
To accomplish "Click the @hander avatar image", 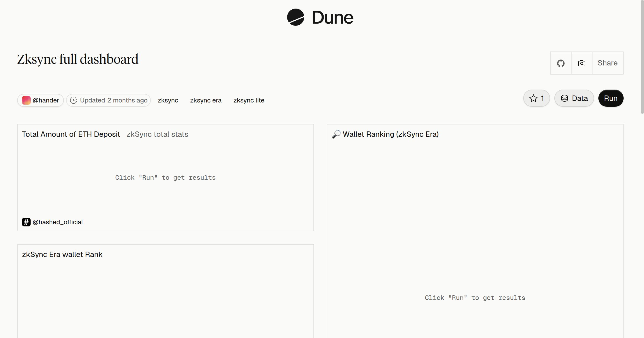I will (x=26, y=100).
